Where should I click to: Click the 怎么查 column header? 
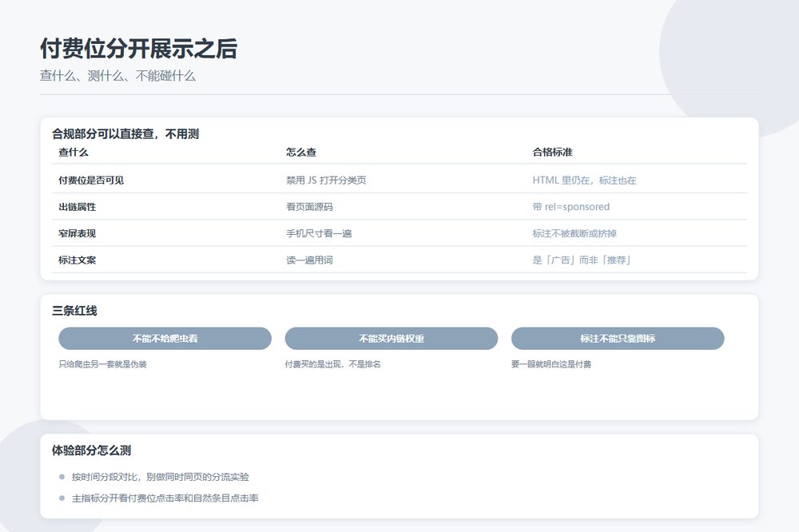(x=301, y=152)
